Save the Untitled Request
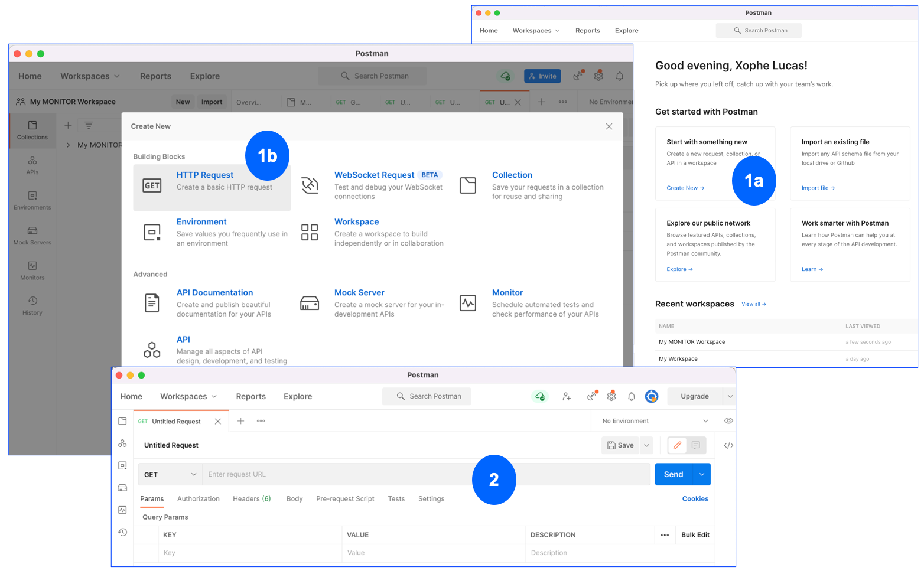Image resolution: width=924 pixels, height=574 pixels. (620, 445)
